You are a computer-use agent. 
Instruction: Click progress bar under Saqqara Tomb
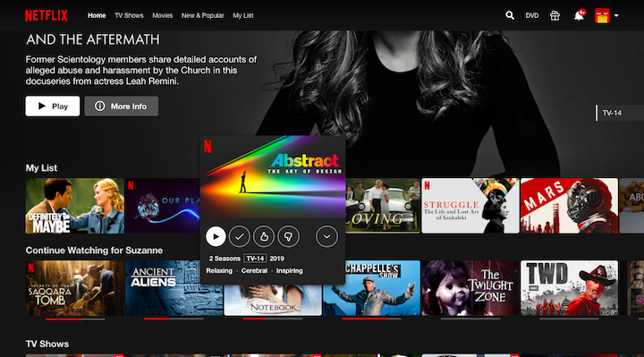[x=75, y=319]
